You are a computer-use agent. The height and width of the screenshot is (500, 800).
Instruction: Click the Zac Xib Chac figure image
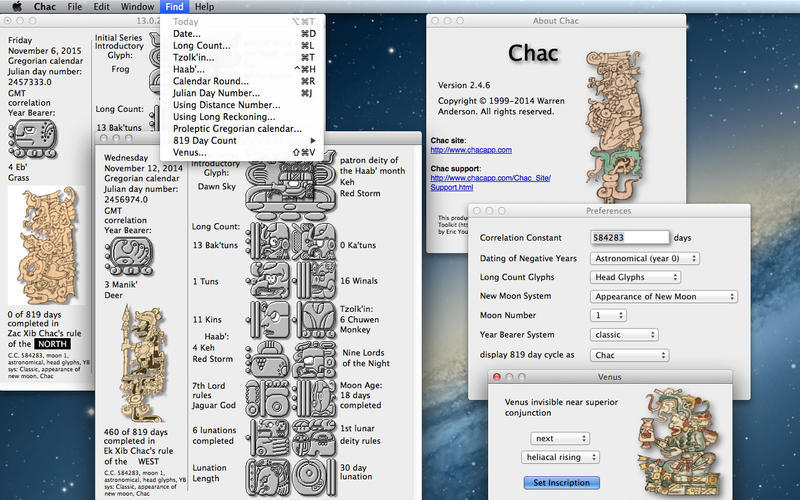click(46, 246)
